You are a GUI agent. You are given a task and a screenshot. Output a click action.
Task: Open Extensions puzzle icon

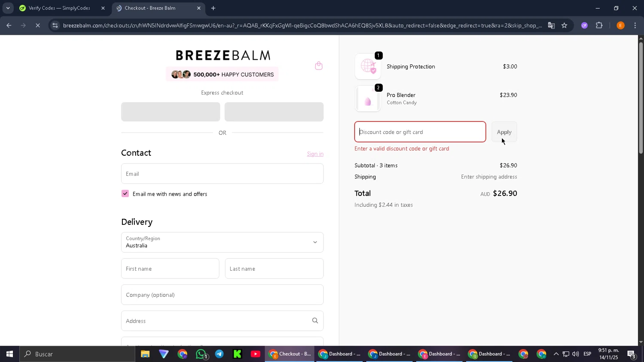tap(599, 25)
